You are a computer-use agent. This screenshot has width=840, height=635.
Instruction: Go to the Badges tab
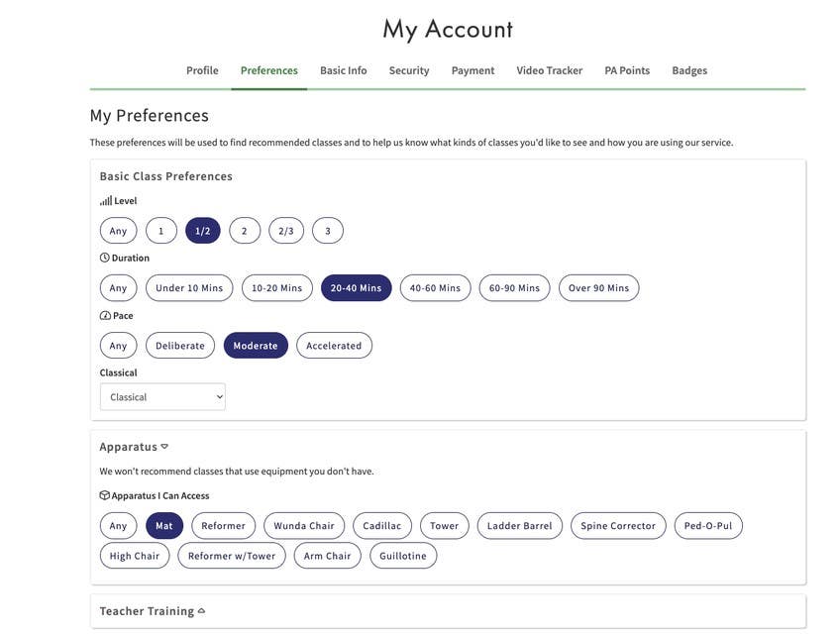tap(689, 70)
